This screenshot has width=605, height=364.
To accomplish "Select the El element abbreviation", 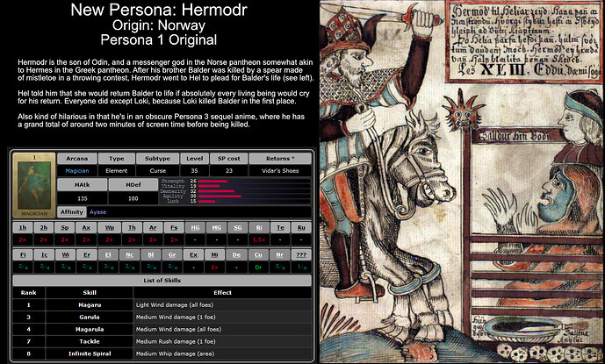I will coord(108,255).
